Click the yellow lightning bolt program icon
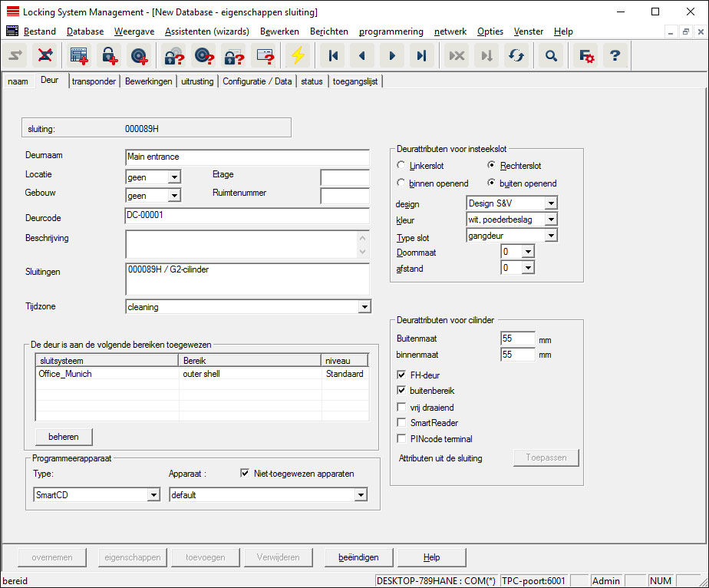709x588 pixels. [298, 56]
